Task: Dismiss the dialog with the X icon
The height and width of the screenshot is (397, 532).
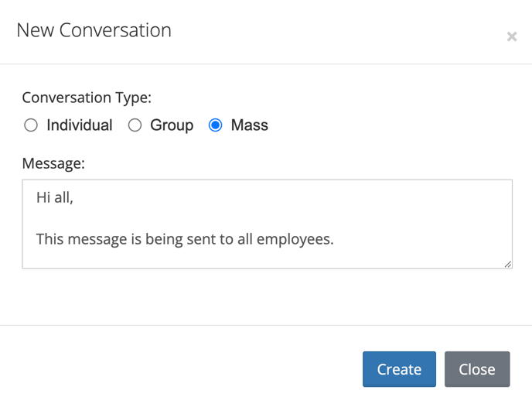Action: [x=512, y=36]
